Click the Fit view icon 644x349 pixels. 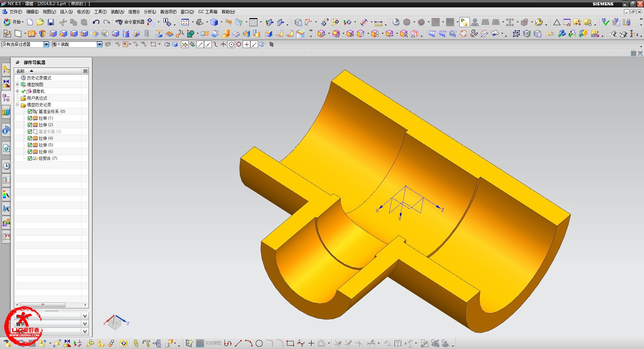185,22
